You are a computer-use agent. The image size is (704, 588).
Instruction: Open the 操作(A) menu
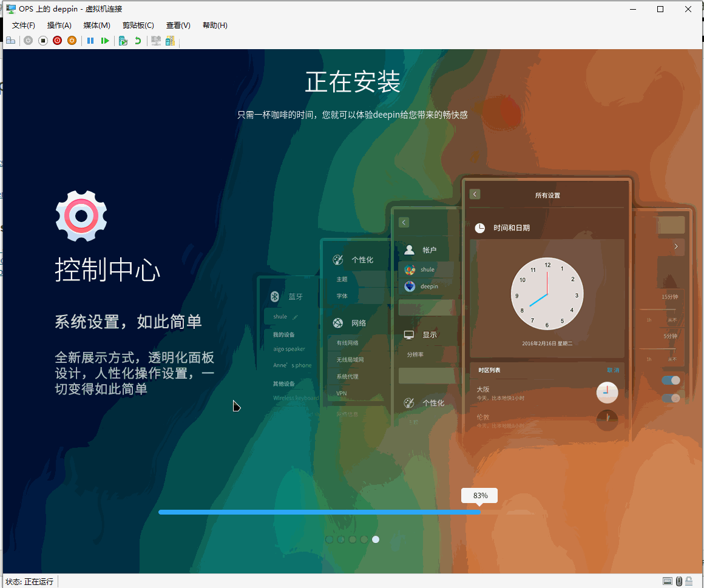coord(59,25)
